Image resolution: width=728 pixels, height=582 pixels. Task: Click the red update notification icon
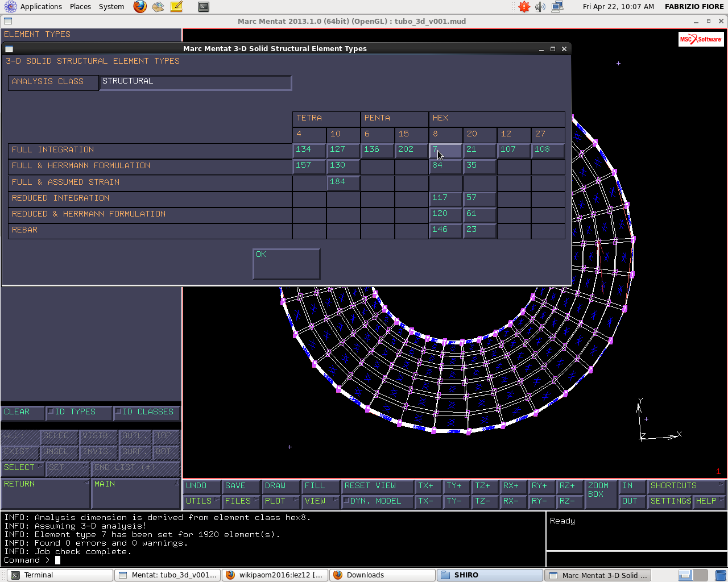(524, 7)
